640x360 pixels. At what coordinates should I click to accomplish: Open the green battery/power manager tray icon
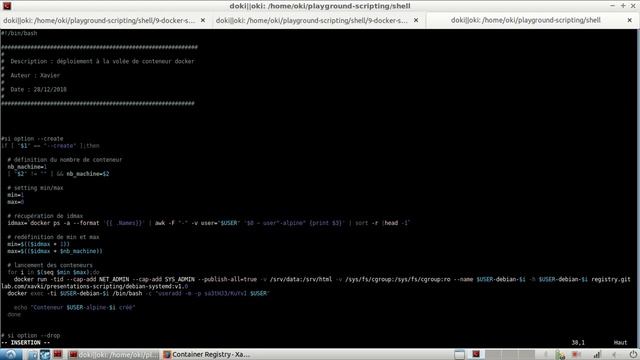pos(561,355)
